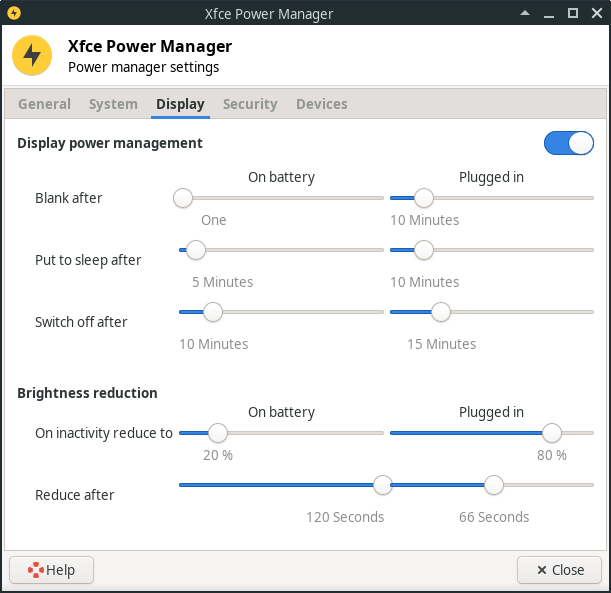Click the 'Reduce after' label
The height and width of the screenshot is (593, 611).
pos(74,495)
